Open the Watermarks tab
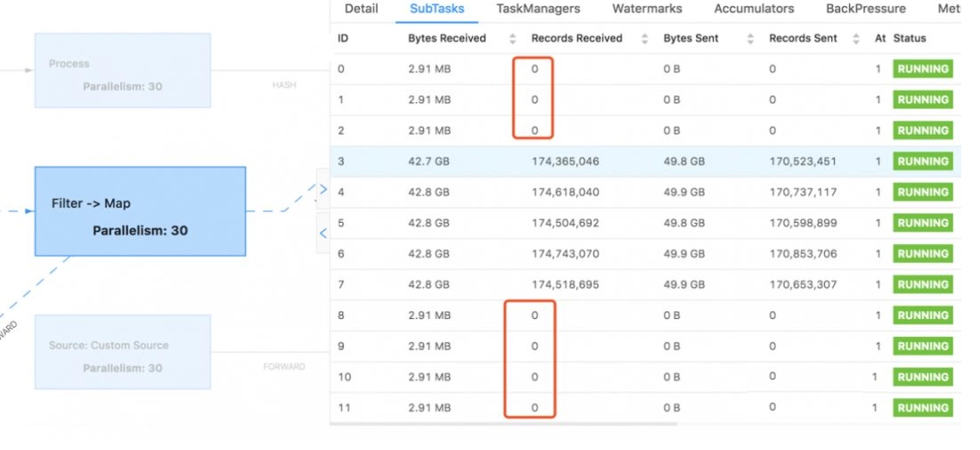The image size is (980, 450). 647,9
